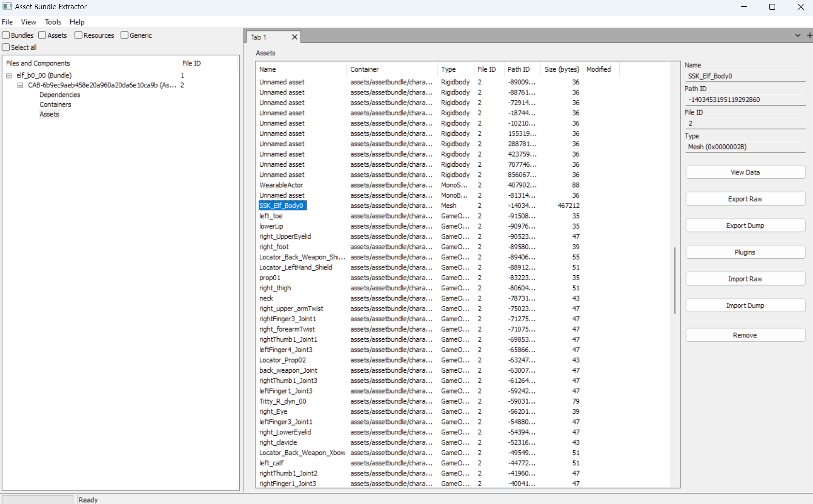Image resolution: width=813 pixels, height=504 pixels.
Task: Collapse the elf_b0_00 bundle tree node
Action: 9,76
